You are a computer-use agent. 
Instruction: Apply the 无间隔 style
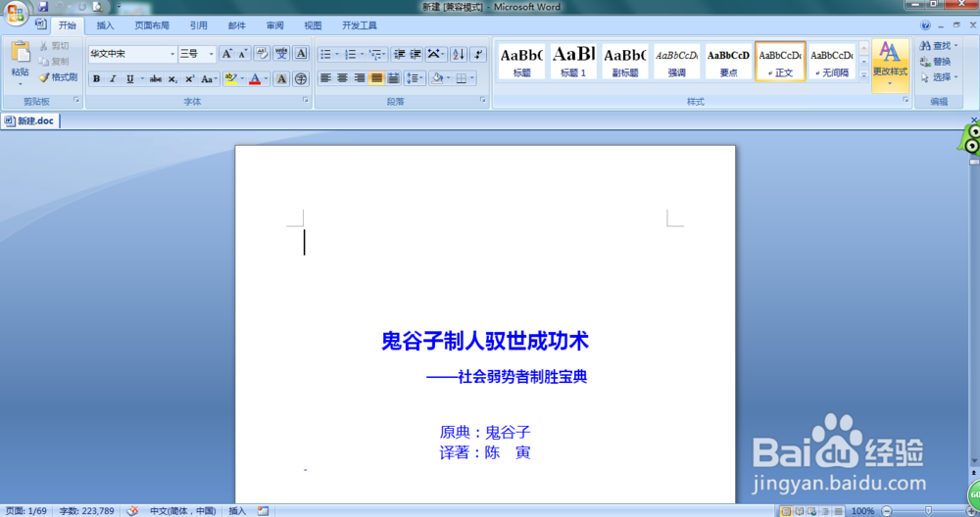(x=832, y=62)
